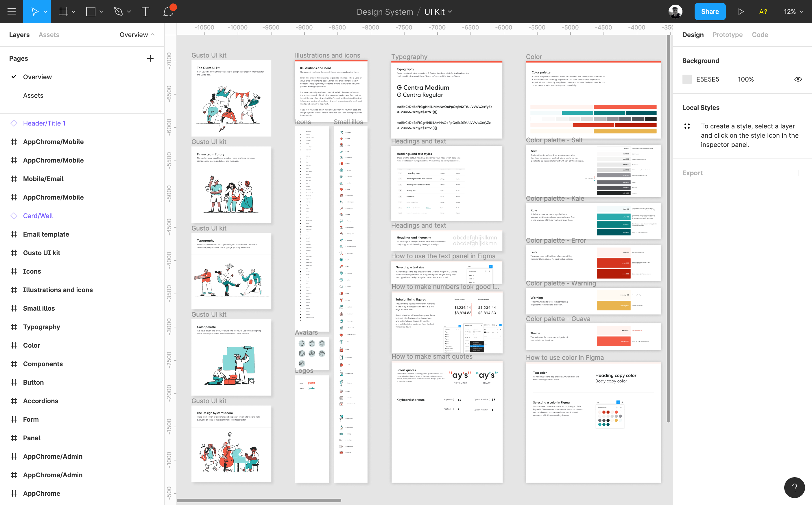
Task: Add a new page with plus icon
Action: [x=150, y=58]
